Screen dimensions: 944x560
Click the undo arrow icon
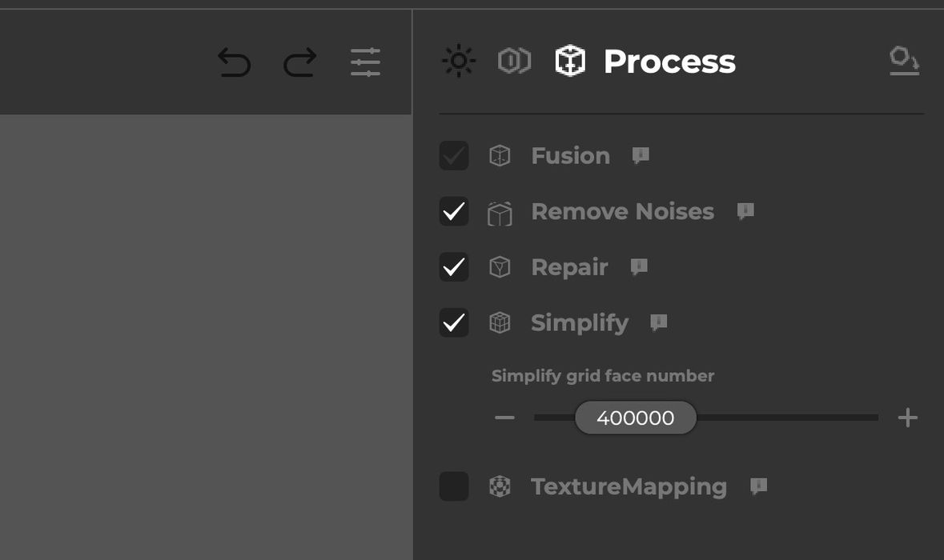(x=234, y=62)
